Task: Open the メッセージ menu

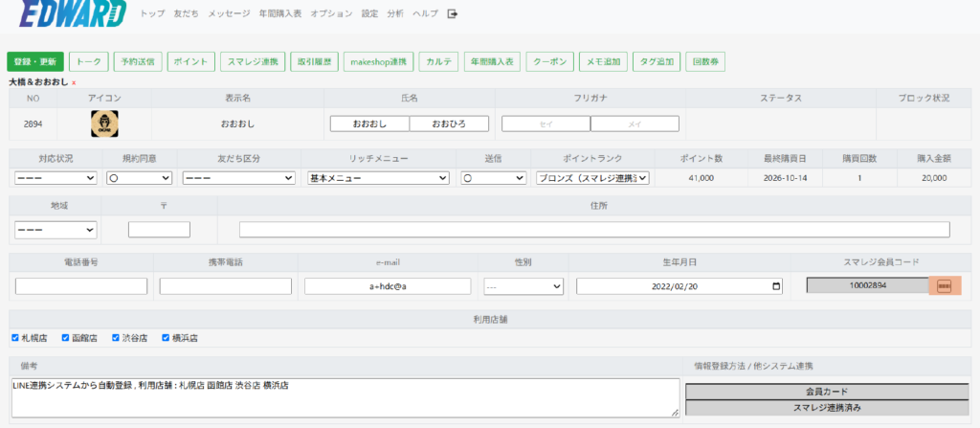Action: (x=229, y=13)
